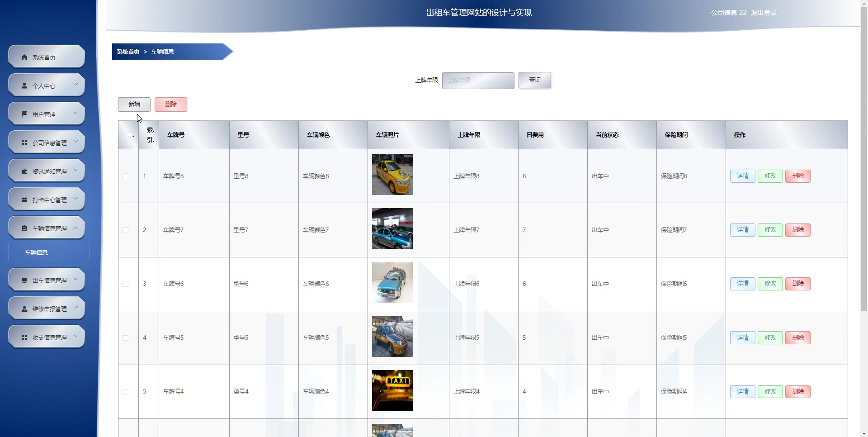Click the grid icon beside 公司信息管理
Image resolution: width=868 pixels, height=437 pixels.
(x=24, y=143)
